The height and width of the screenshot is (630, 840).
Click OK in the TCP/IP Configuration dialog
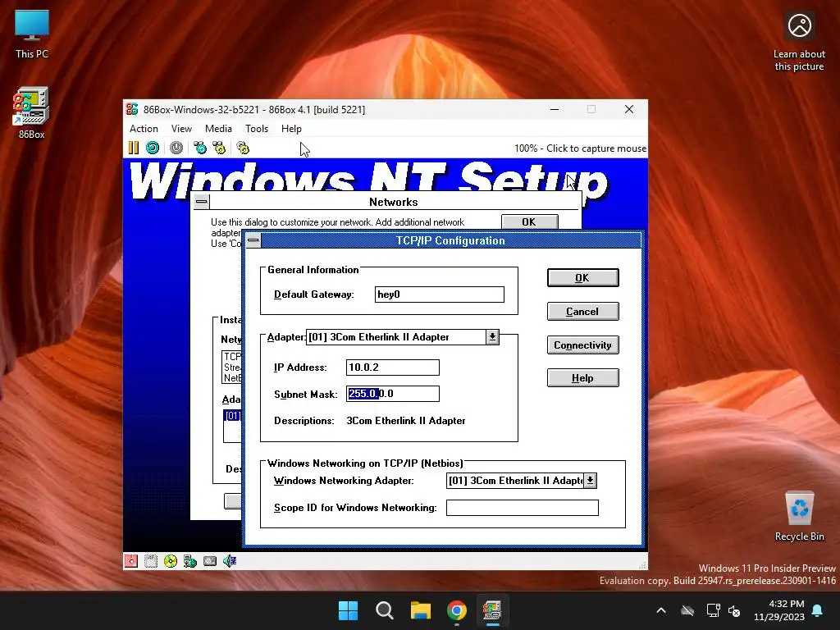[x=583, y=277]
